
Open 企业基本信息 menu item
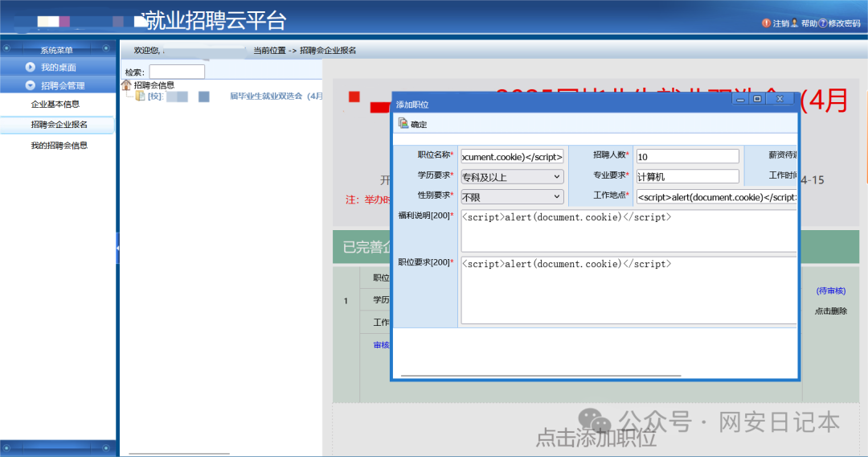(55, 104)
